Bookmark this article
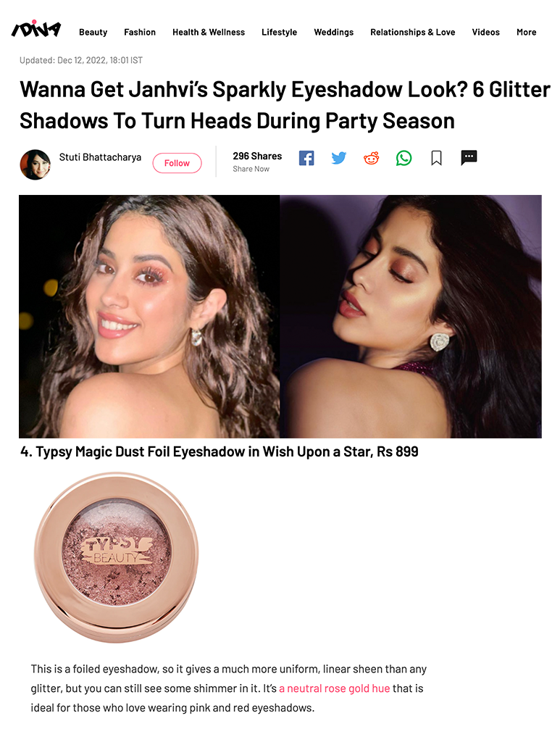This screenshot has width=560, height=742. (436, 157)
